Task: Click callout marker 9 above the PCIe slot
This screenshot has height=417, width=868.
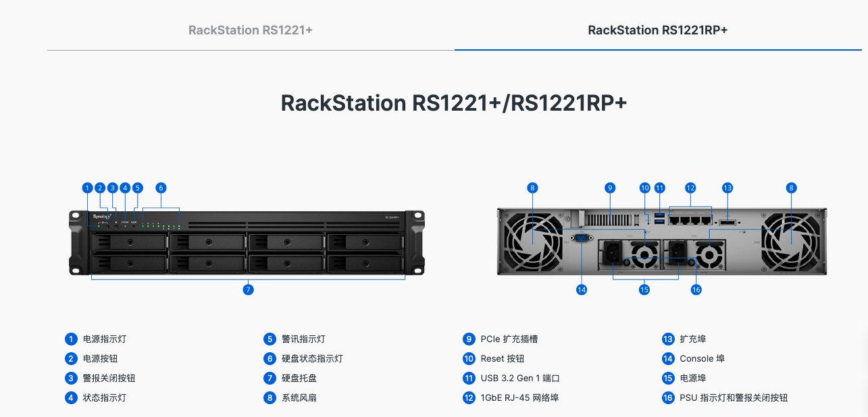Action: pyautogui.click(x=609, y=188)
